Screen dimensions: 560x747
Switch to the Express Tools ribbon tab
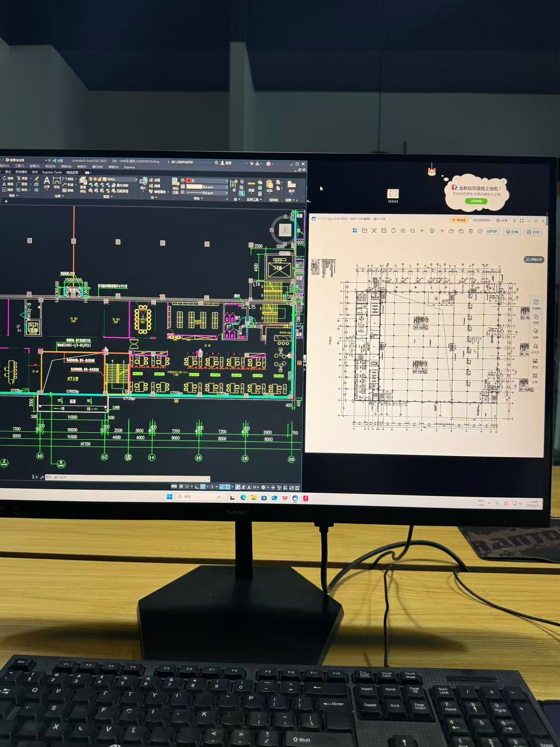coord(52,172)
